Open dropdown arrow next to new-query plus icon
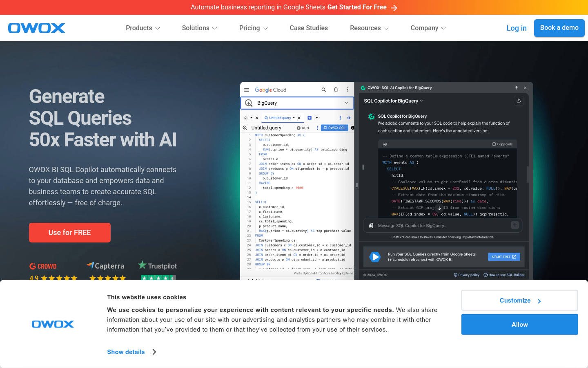This screenshot has width=588, height=368. tap(316, 118)
